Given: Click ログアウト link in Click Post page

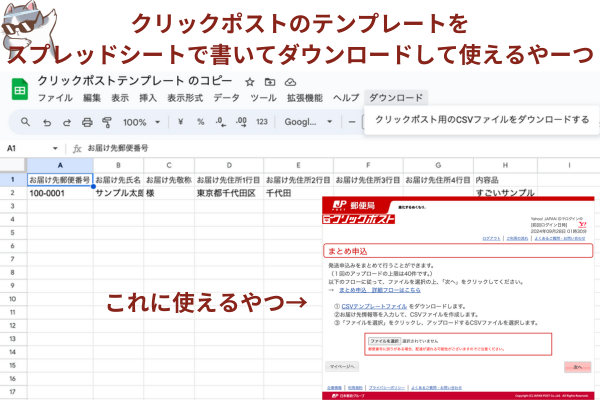Looking at the screenshot, I should click(491, 238).
